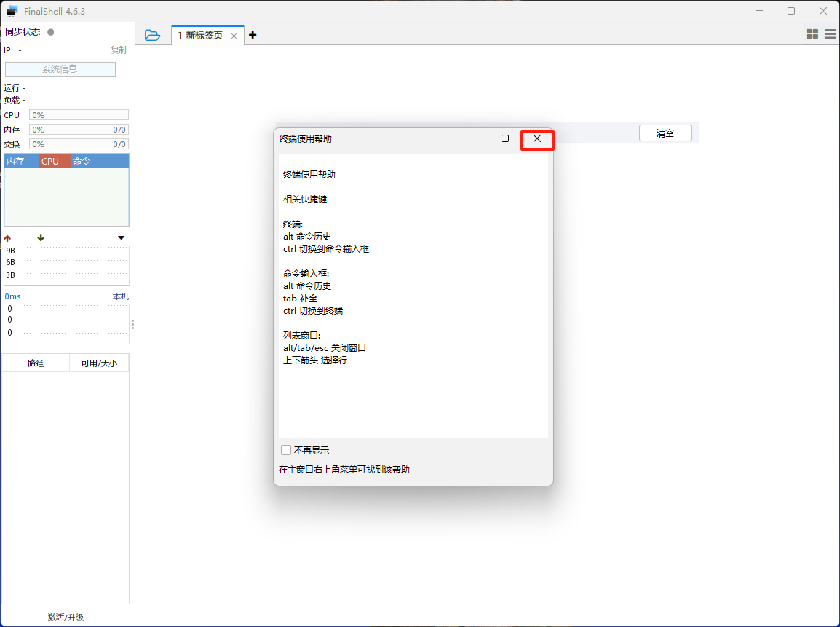
Task: Click the 9B traffic scale label
Action: coord(11,251)
